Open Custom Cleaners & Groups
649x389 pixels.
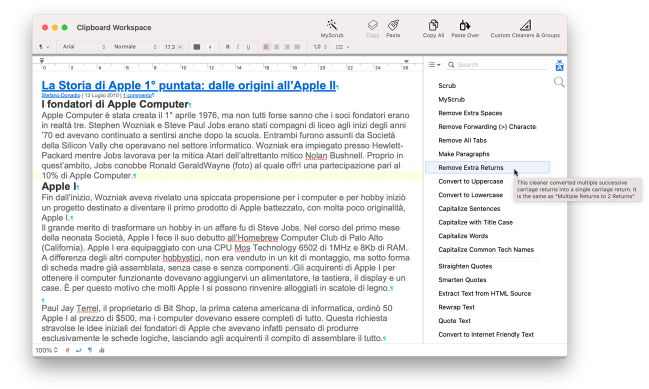click(525, 25)
